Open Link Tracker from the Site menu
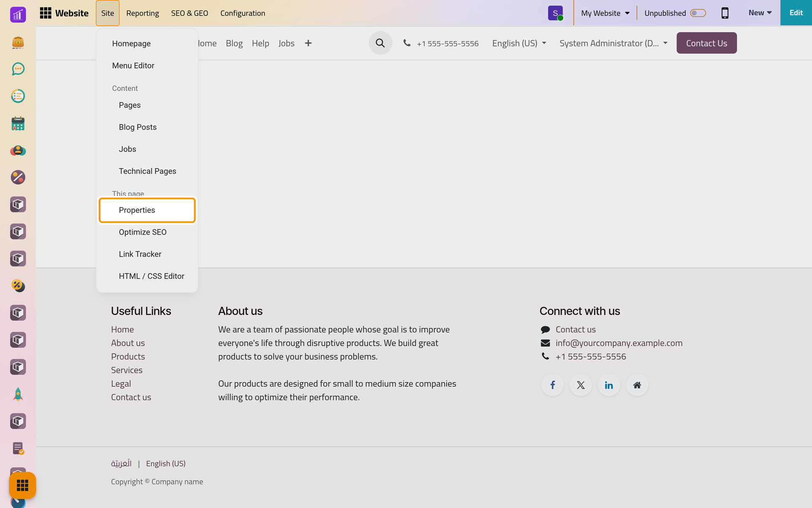 [x=147, y=254]
